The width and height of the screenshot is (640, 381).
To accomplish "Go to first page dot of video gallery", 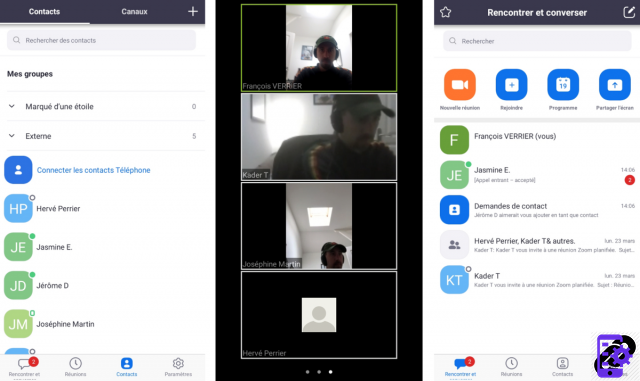I will click(307, 372).
